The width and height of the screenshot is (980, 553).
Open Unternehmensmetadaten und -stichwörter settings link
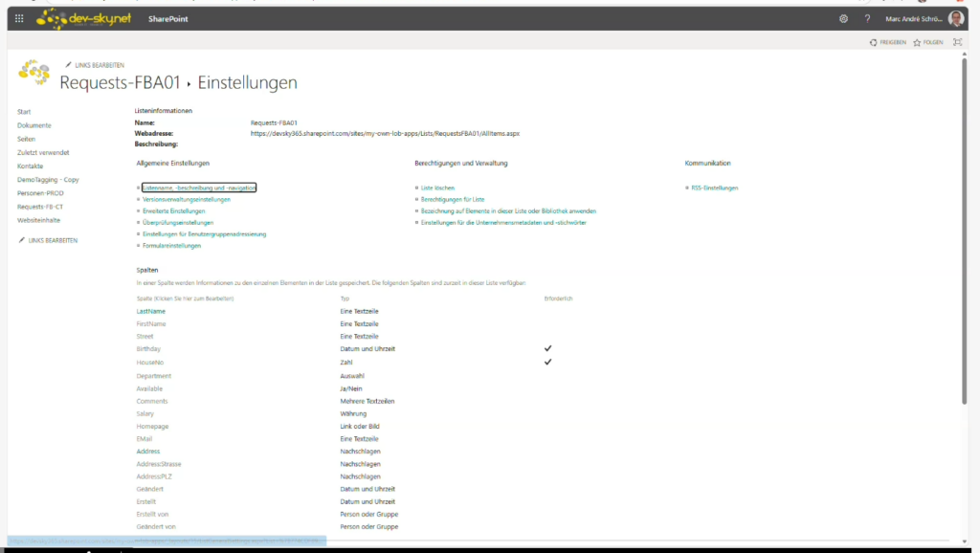[x=503, y=223]
